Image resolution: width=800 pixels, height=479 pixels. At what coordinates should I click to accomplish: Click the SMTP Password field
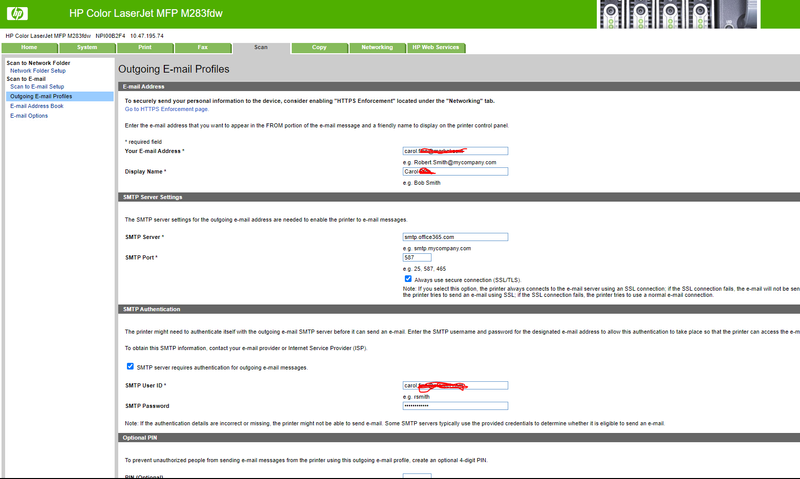click(x=455, y=406)
